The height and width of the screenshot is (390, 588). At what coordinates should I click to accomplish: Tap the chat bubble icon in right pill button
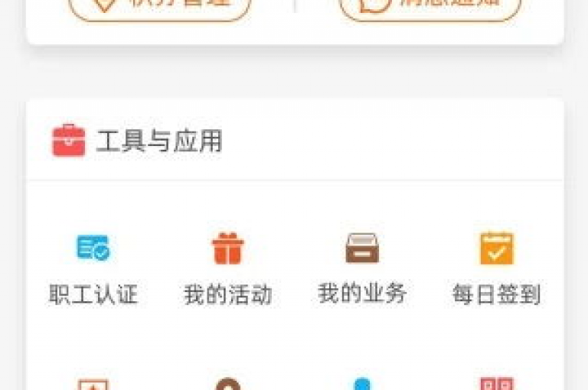375,5
